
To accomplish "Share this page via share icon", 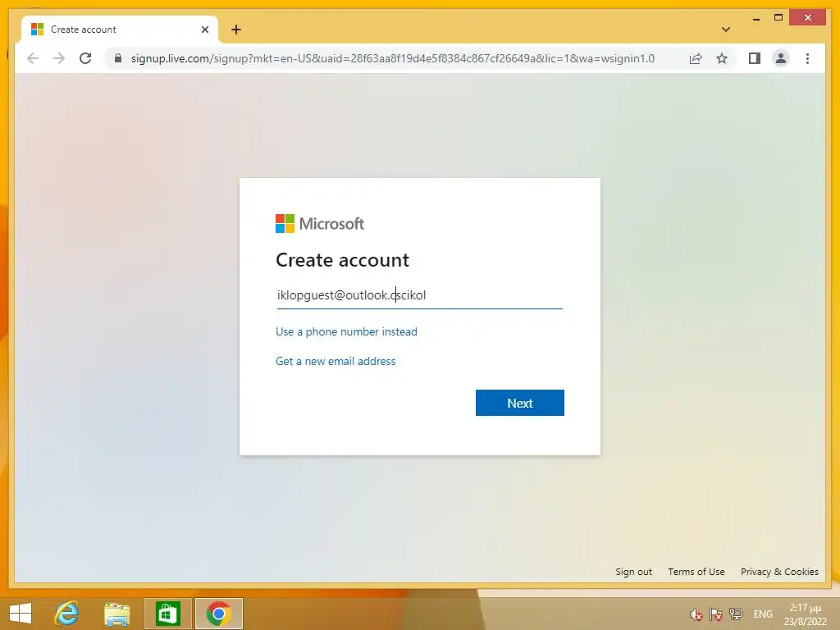I will pos(696,58).
